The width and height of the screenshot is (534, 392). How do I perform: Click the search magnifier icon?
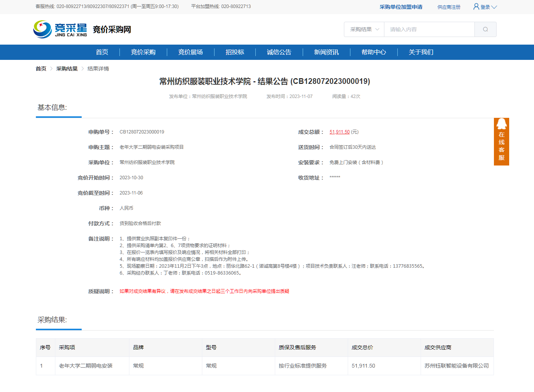[x=485, y=29]
